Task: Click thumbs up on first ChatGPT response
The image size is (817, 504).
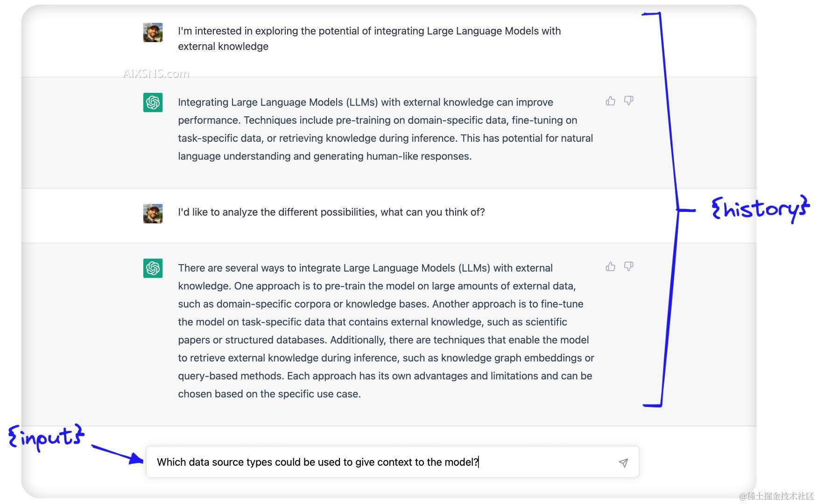Action: [610, 101]
